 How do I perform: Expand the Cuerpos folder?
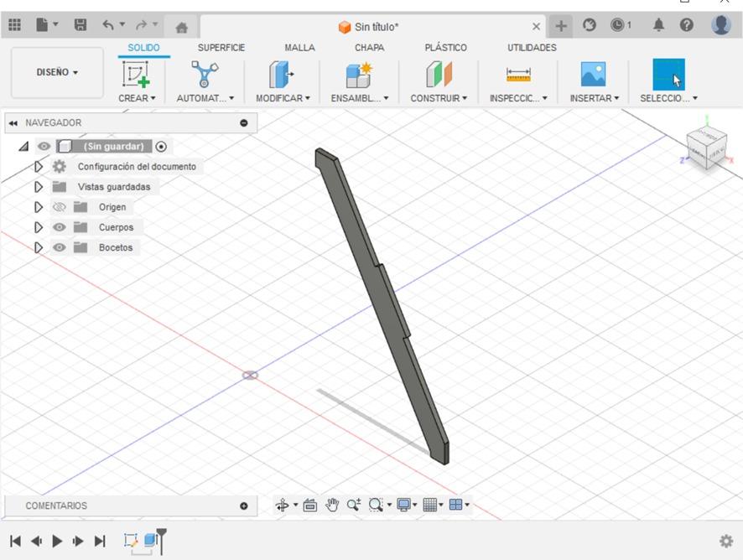(39, 227)
